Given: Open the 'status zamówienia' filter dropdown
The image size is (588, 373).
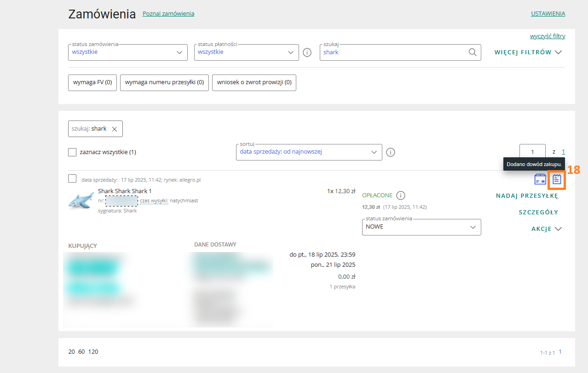Looking at the screenshot, I should pyautogui.click(x=127, y=52).
